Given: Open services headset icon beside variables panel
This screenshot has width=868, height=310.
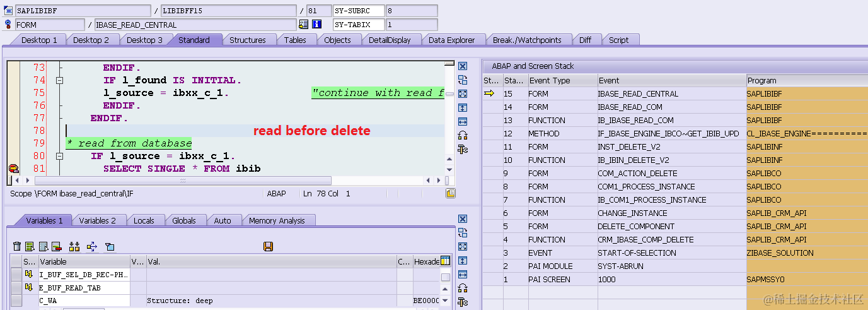Looking at the screenshot, I should click(462, 288).
